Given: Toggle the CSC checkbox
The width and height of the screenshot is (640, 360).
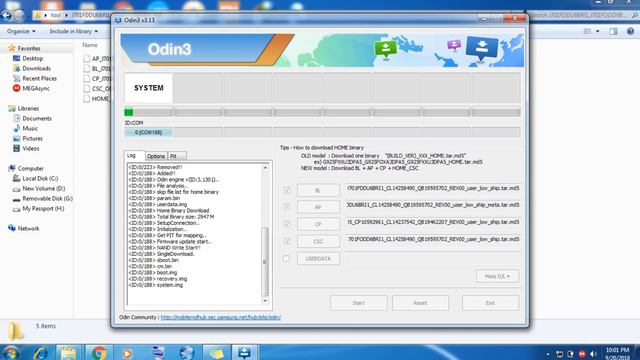Looking at the screenshot, I should 287,241.
